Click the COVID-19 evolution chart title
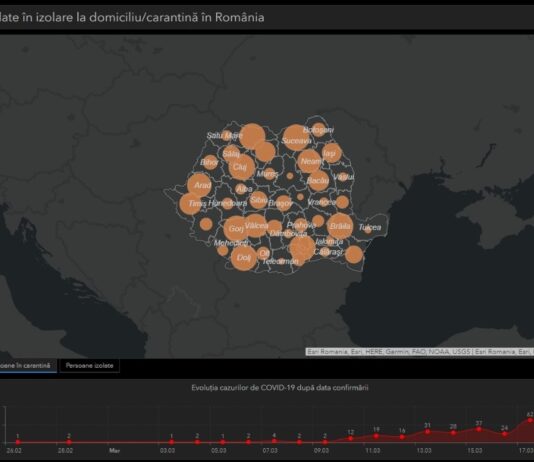 point(280,388)
